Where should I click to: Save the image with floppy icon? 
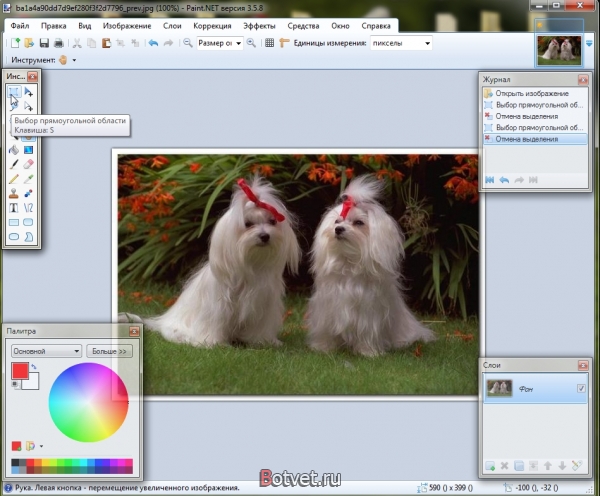[x=44, y=43]
